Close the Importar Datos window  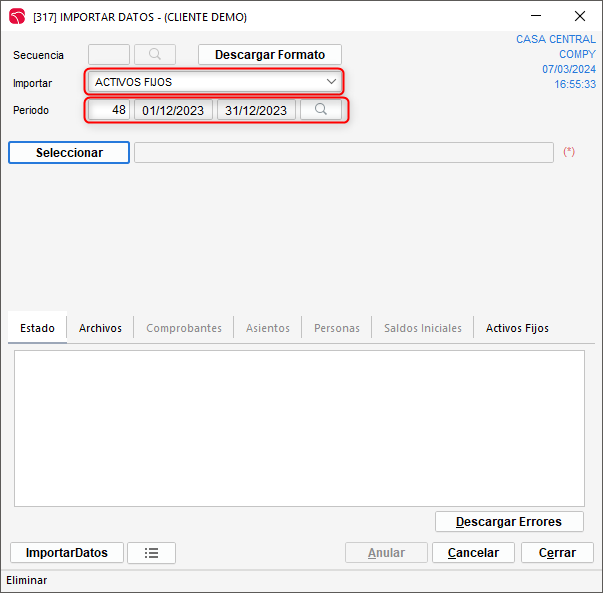pos(580,16)
